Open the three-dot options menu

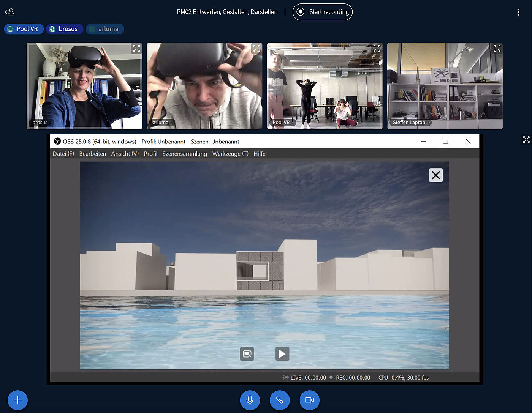coord(518,12)
